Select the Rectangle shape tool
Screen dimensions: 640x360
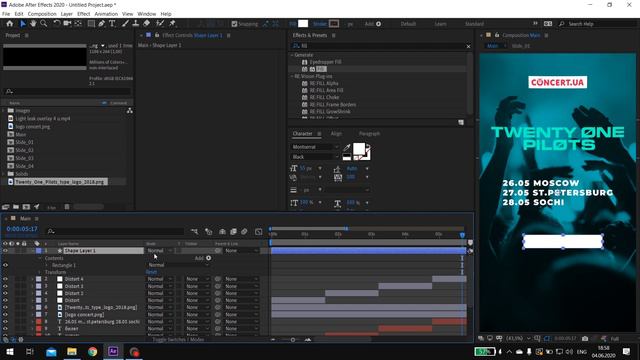(x=91, y=24)
